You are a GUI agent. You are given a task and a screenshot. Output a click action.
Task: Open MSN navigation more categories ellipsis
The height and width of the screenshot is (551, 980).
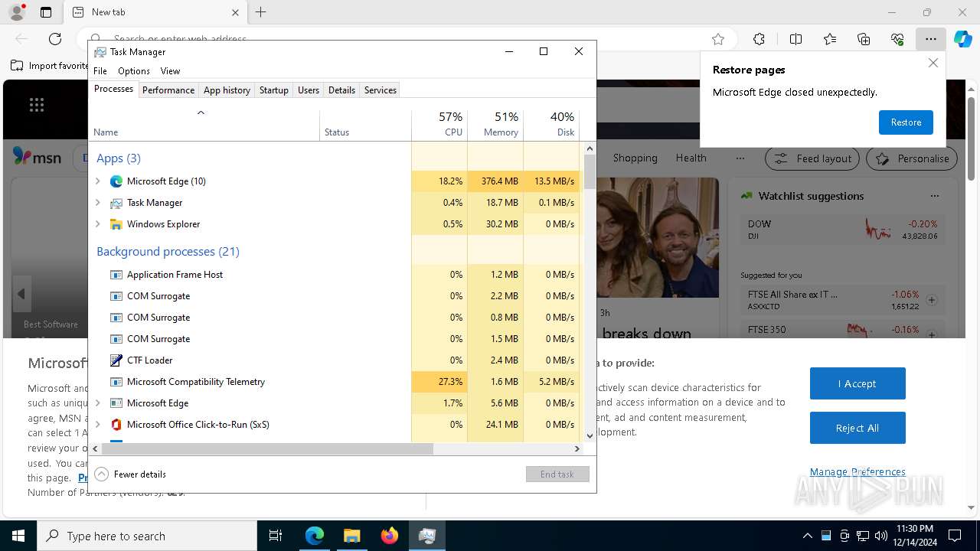pos(740,158)
